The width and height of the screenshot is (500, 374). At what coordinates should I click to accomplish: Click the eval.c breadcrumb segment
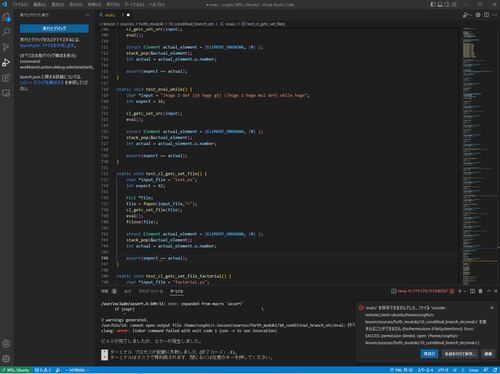228,24
